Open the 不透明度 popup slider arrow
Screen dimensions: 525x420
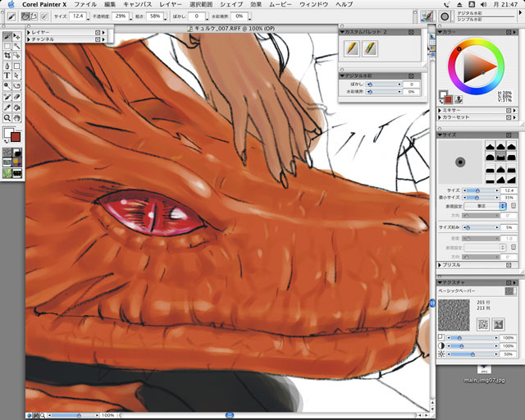click(130, 19)
